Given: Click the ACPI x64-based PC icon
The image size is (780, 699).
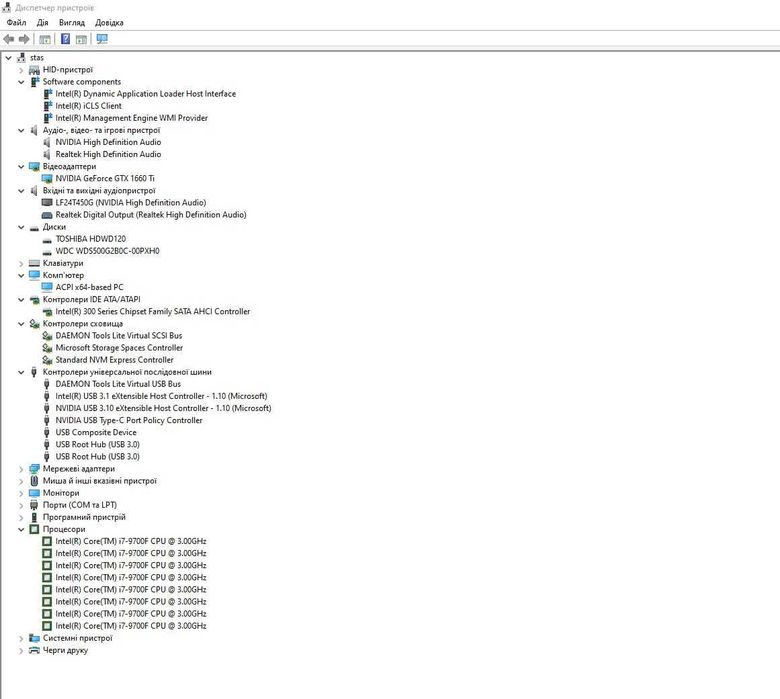Looking at the screenshot, I should coord(47,288).
